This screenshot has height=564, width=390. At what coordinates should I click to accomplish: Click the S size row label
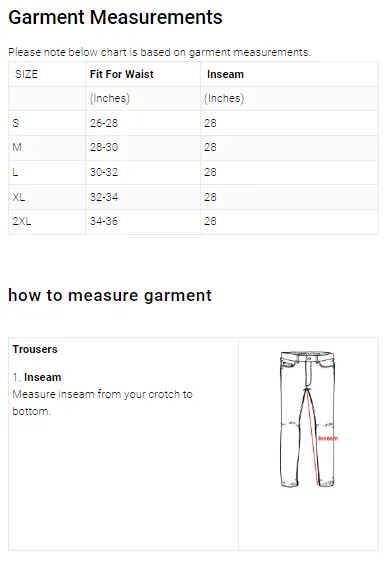tap(16, 123)
